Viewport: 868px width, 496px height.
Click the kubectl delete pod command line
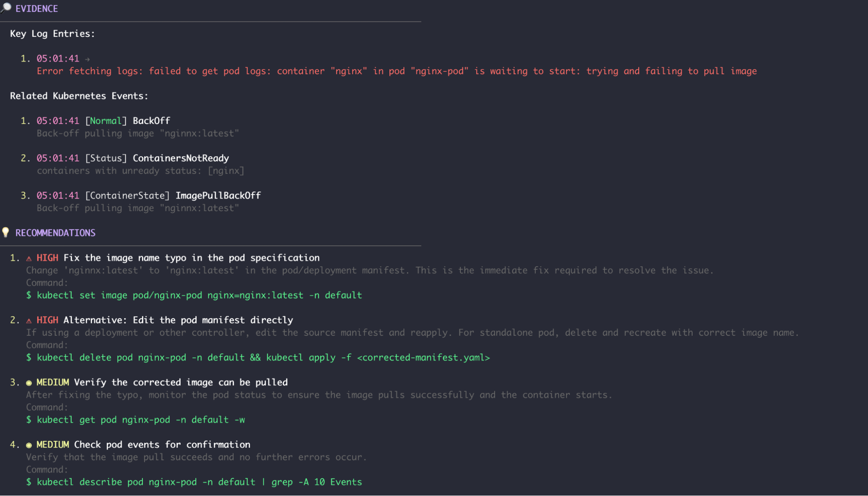click(263, 357)
